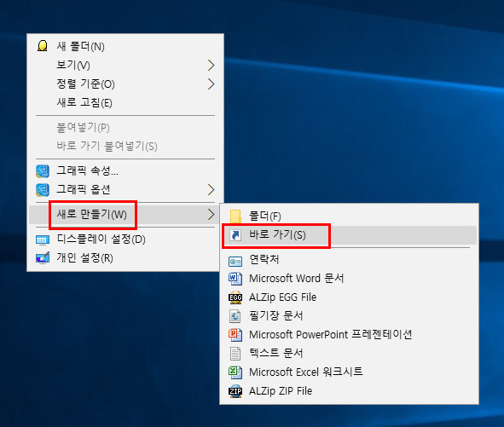Click the yellow folder icon in submenu

point(235,216)
